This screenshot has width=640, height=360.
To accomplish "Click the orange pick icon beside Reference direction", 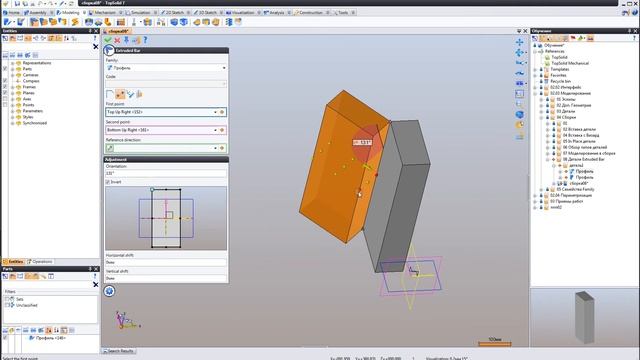I will tap(222, 148).
